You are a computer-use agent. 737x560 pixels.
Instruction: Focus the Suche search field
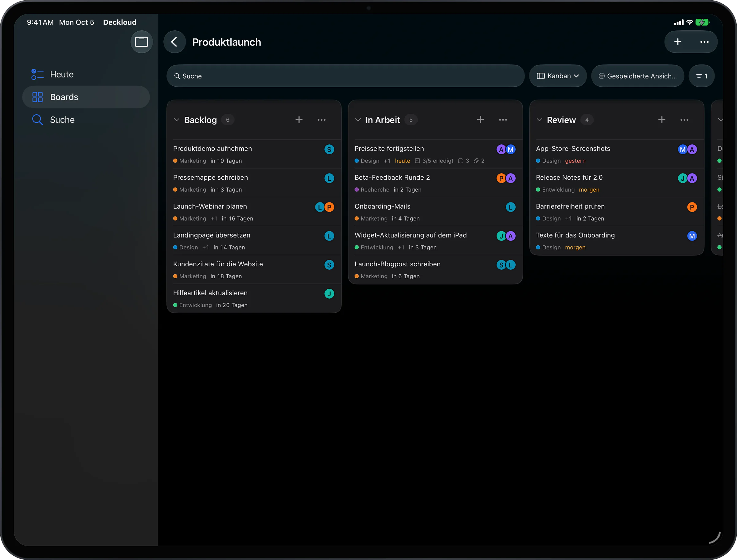point(345,76)
